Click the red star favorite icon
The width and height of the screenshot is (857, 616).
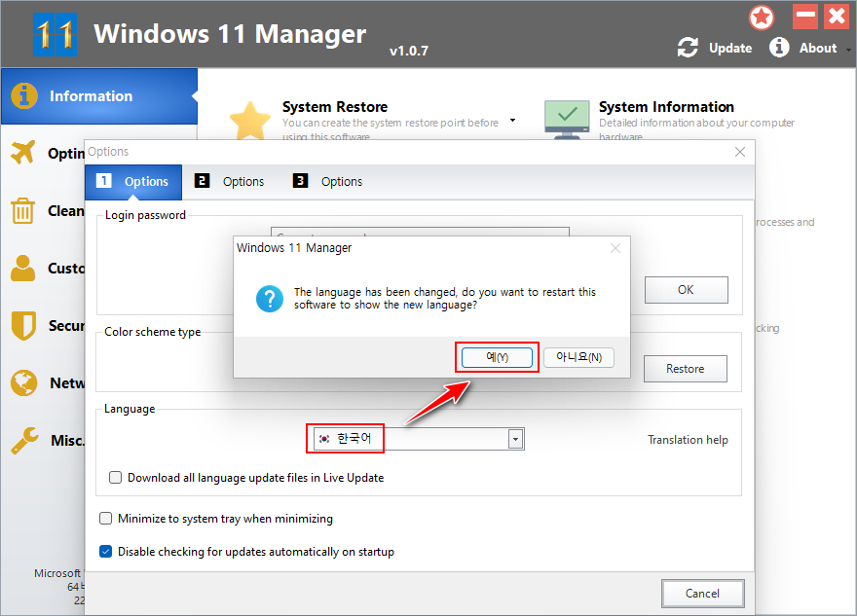click(x=762, y=18)
